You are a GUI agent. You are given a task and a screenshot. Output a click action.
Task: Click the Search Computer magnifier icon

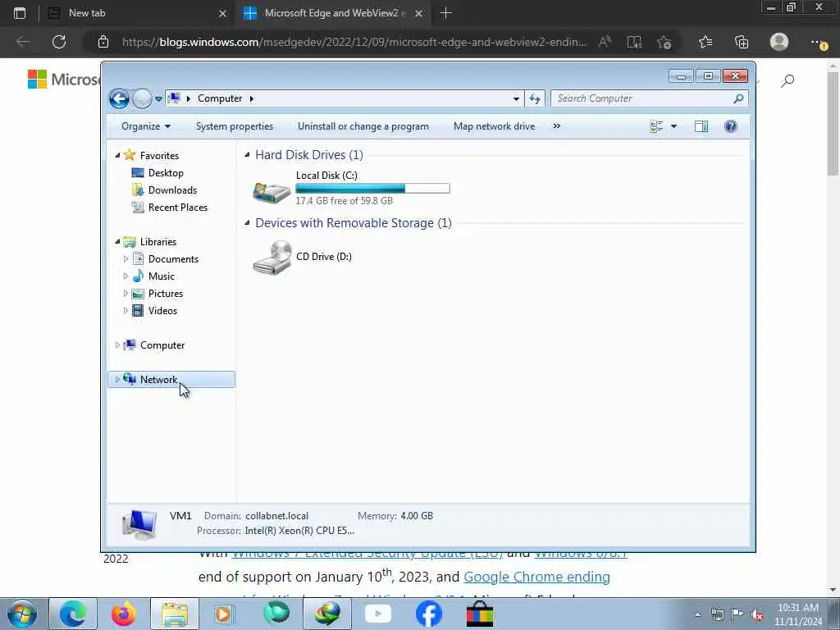click(x=738, y=98)
